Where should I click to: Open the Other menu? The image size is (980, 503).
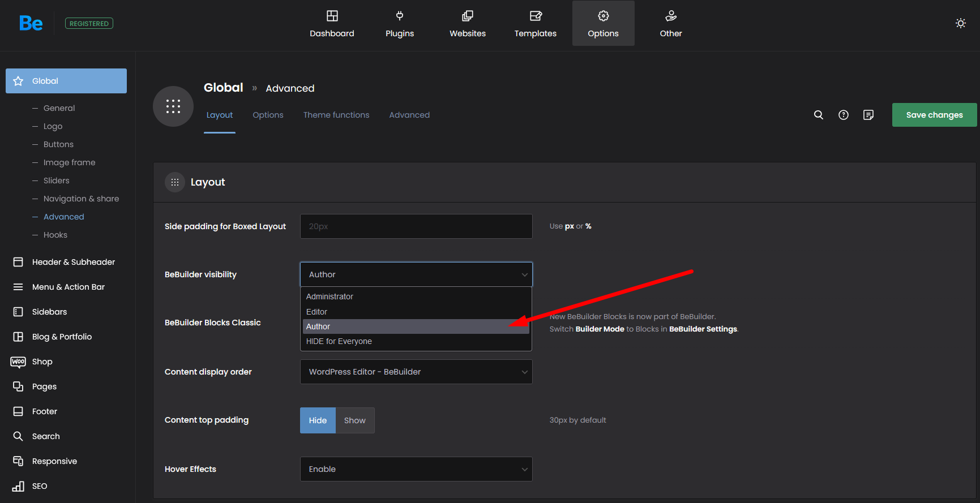(671, 23)
